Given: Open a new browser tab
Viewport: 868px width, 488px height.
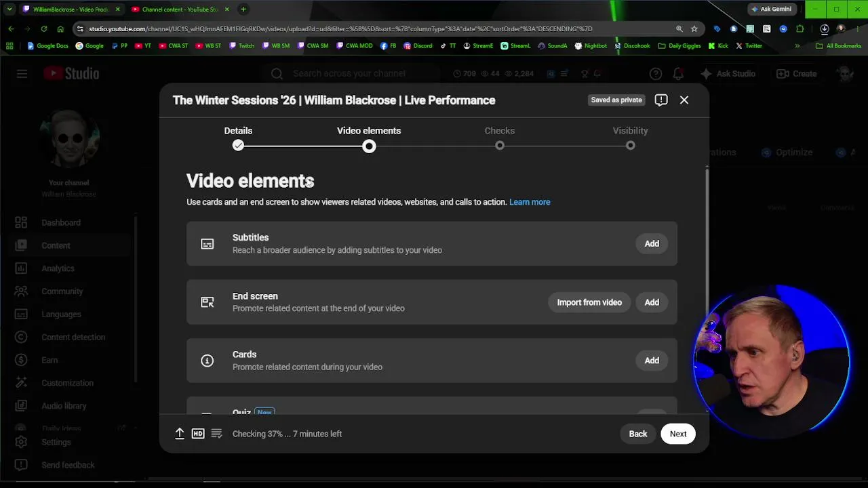Looking at the screenshot, I should tap(243, 9).
